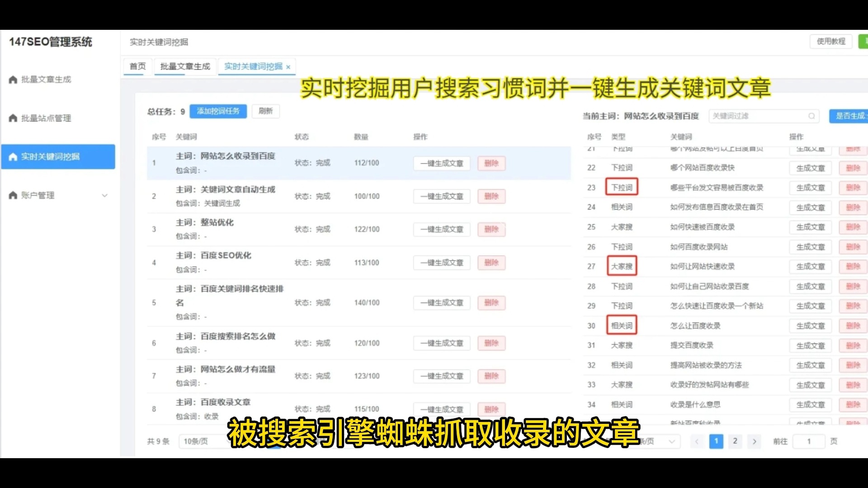Delete the 网站怎么收录到百度 task
This screenshot has width=868, height=488.
[x=491, y=163]
